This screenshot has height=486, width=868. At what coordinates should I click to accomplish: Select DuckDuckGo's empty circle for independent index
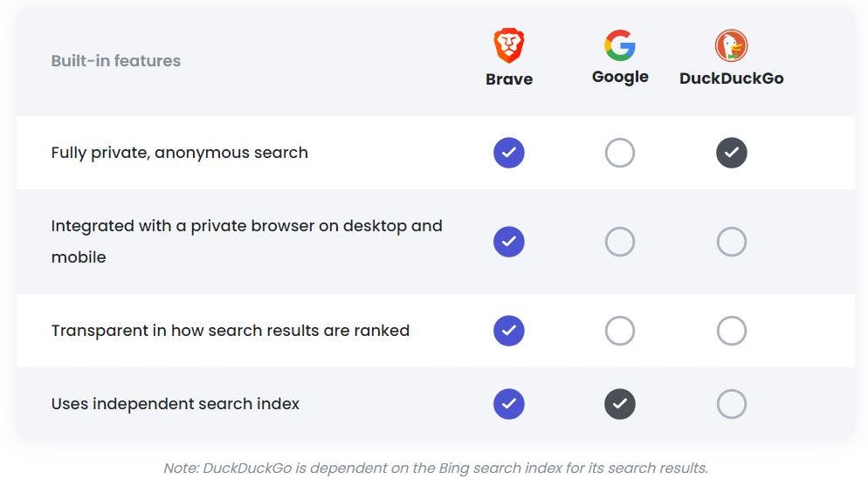731,404
